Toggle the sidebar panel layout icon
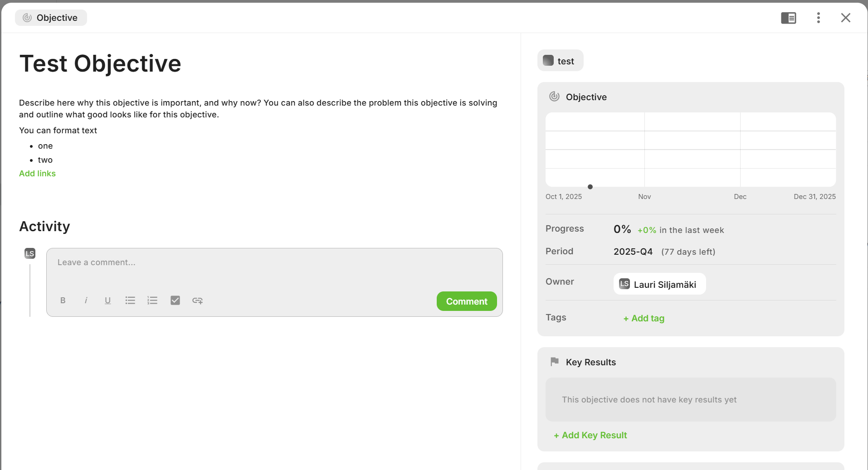The image size is (868, 470). [789, 18]
